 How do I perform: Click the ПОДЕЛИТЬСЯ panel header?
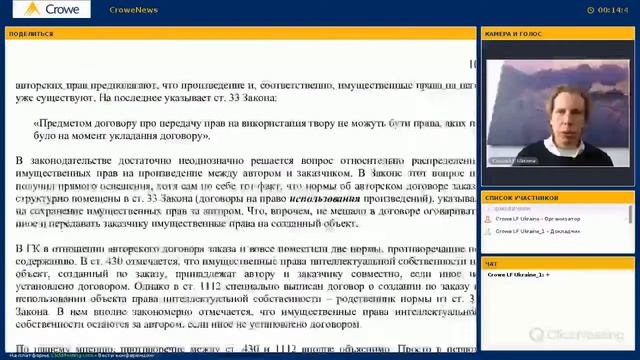(240, 34)
